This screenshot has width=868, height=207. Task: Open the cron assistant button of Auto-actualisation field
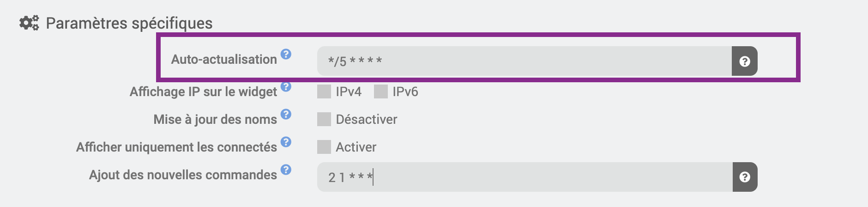(x=744, y=61)
